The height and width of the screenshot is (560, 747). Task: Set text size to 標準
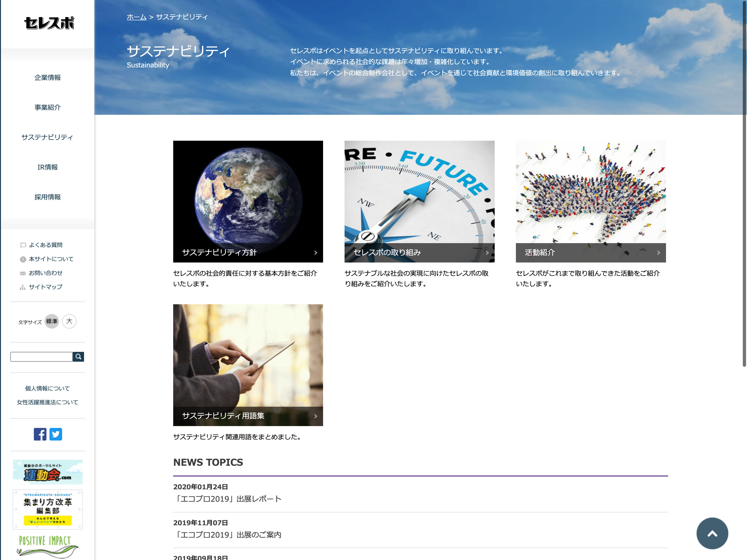52,321
